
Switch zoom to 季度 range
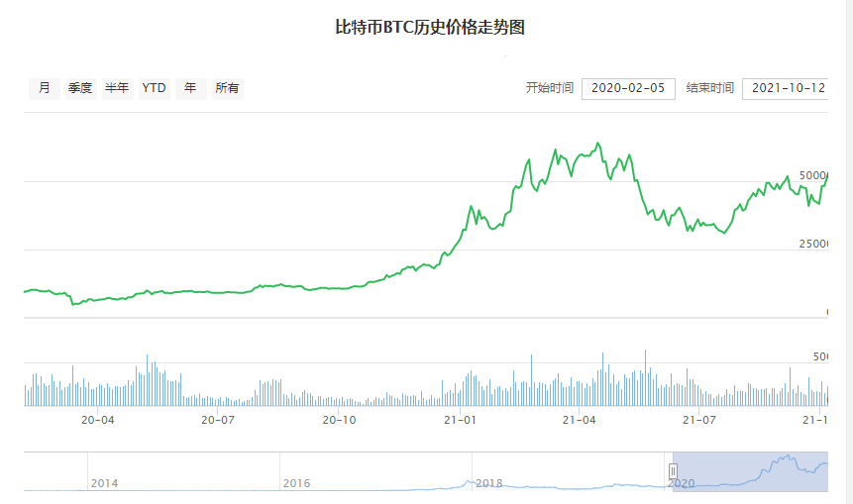point(80,88)
